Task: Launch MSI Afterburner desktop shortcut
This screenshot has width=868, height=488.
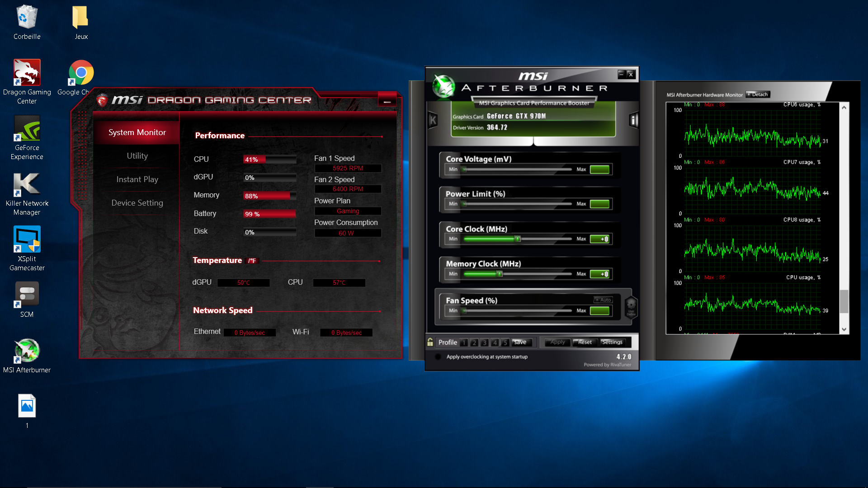Action: coord(27,356)
